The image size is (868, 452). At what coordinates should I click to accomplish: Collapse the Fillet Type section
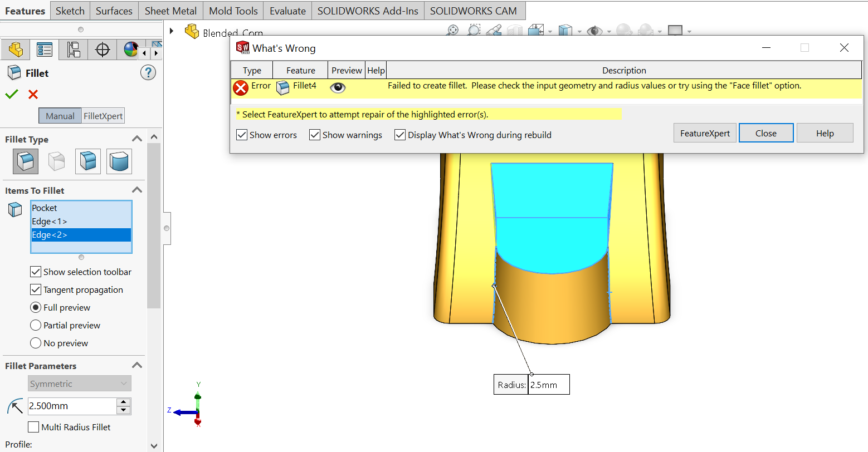pyautogui.click(x=137, y=139)
